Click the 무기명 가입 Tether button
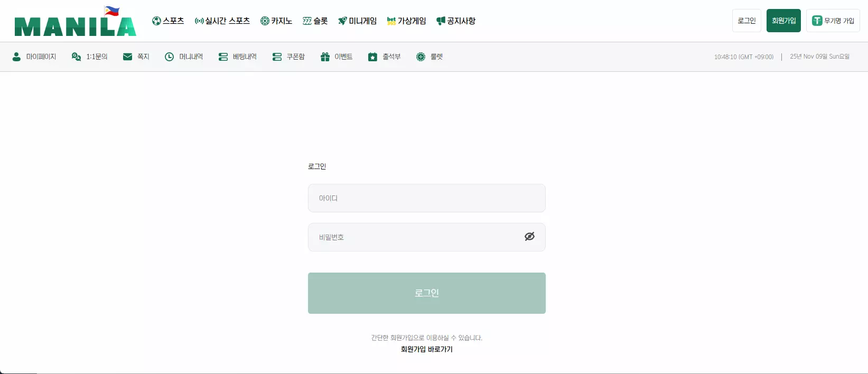The image size is (868, 374). pyautogui.click(x=833, y=21)
